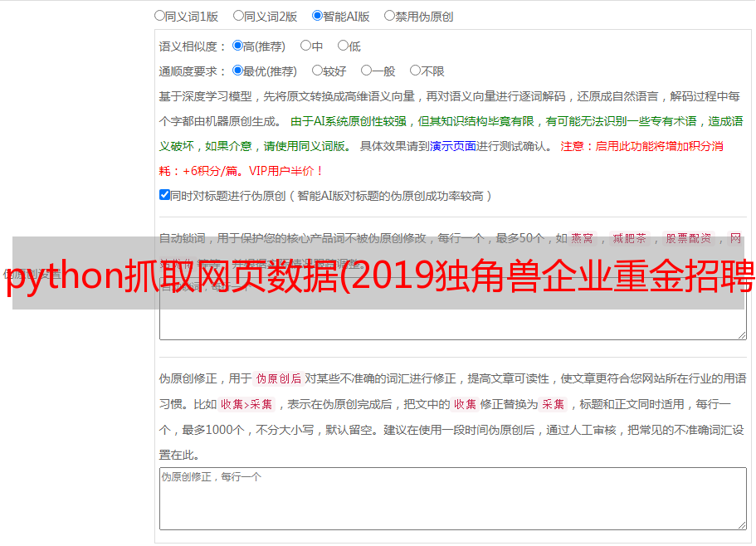
Task: Grab the resize handle of 自动锁词 textarea
Action: pyautogui.click(x=742, y=335)
